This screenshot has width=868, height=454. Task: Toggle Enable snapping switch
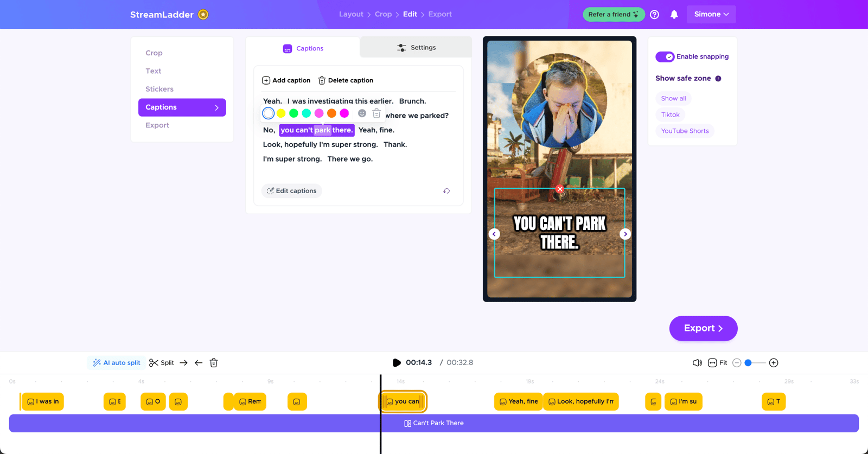[x=665, y=57]
